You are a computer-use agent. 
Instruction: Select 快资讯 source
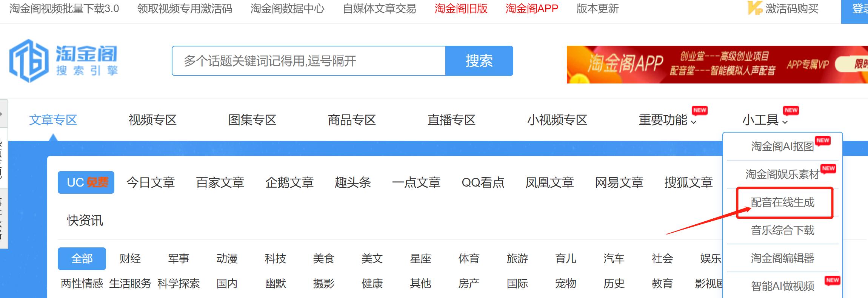[x=85, y=220]
